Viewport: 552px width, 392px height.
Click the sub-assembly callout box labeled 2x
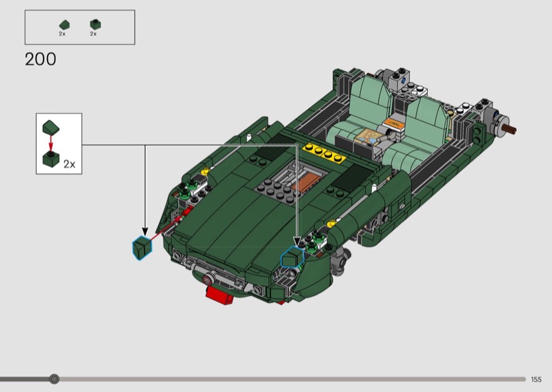tap(59, 144)
